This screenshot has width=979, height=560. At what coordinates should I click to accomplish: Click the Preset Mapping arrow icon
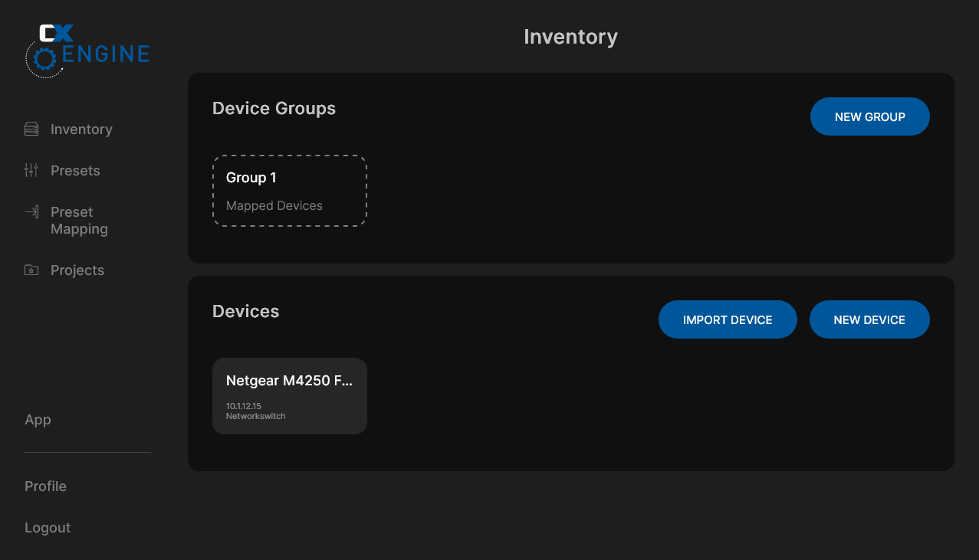pyautogui.click(x=31, y=212)
